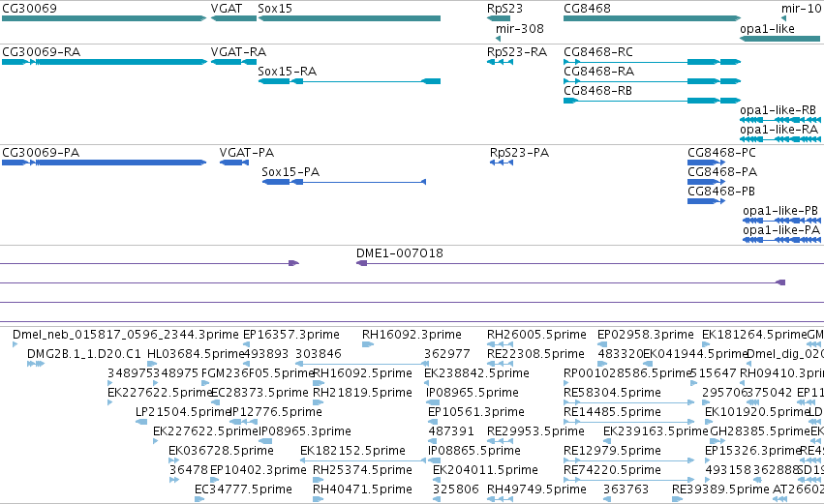Viewport: 824px width, 504px height.
Task: Open the RpS23-PA protein label
Action: click(519, 153)
